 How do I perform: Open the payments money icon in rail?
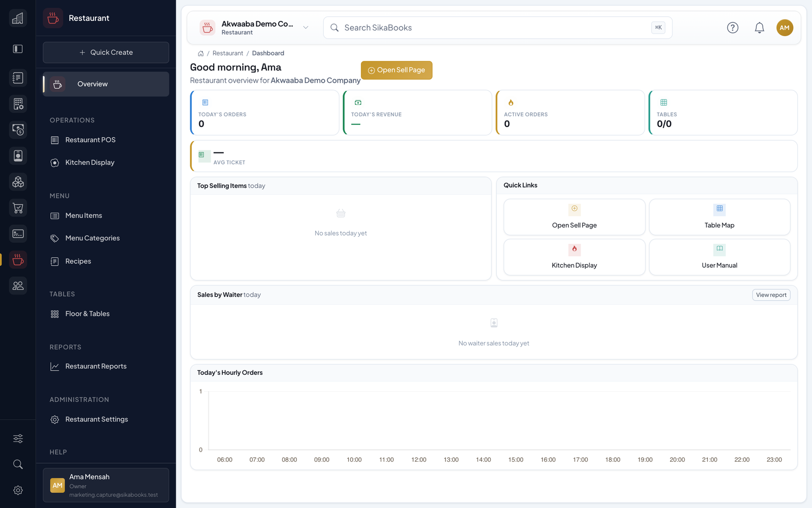pyautogui.click(x=18, y=130)
